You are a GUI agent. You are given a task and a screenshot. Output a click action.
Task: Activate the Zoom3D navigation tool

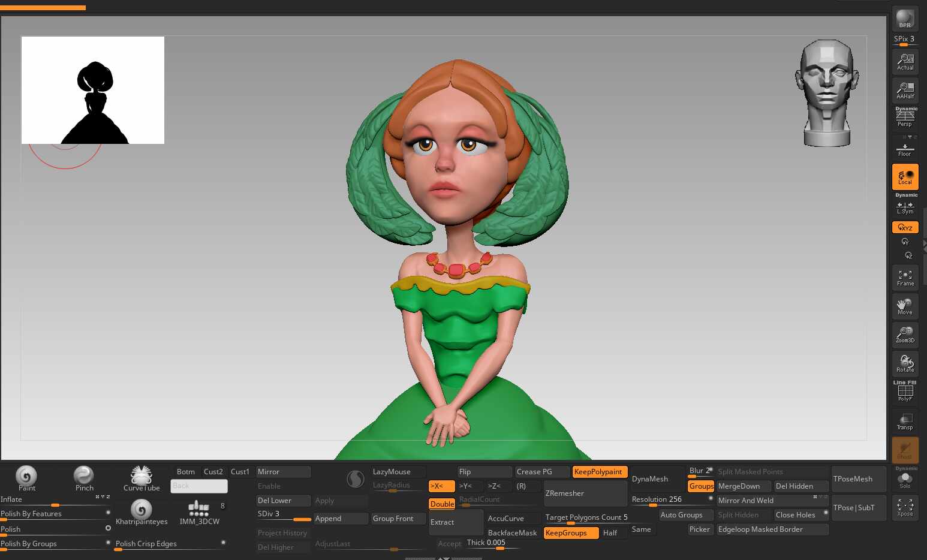[905, 334]
